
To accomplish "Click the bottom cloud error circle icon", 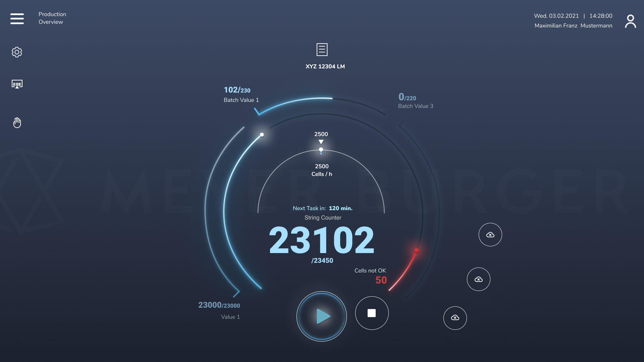I will (455, 318).
